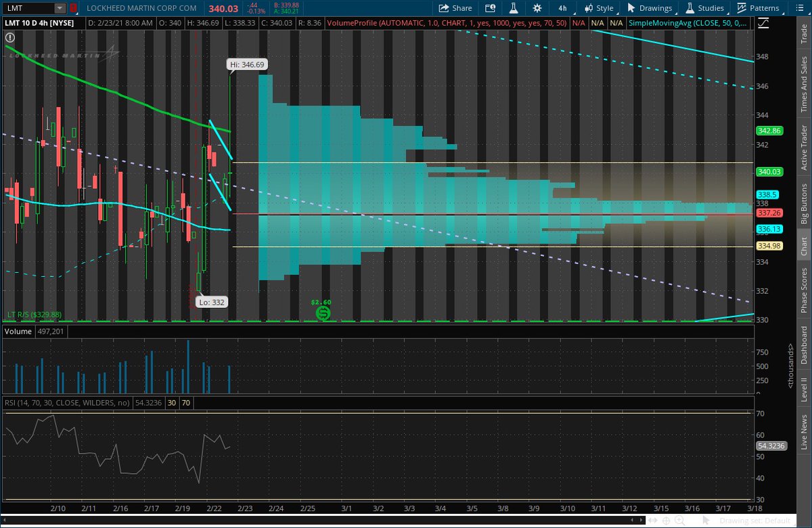The image size is (812, 528).
Task: Click the 334.98 yellow price axis tag
Action: point(770,245)
